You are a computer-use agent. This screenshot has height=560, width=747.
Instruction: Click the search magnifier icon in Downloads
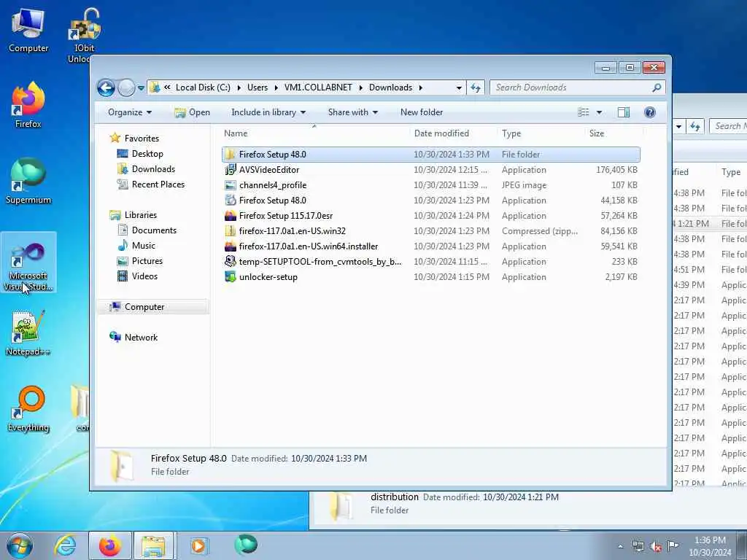(x=657, y=87)
